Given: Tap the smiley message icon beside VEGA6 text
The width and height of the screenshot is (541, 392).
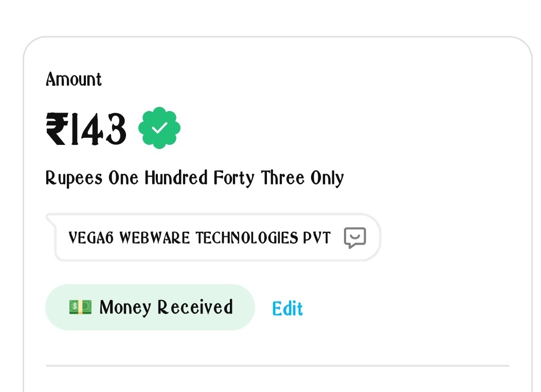Looking at the screenshot, I should (355, 238).
